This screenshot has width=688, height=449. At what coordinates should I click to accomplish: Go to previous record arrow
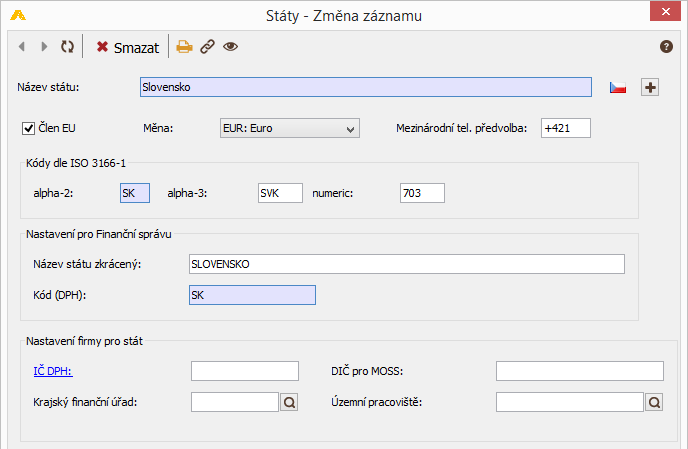(x=22, y=46)
